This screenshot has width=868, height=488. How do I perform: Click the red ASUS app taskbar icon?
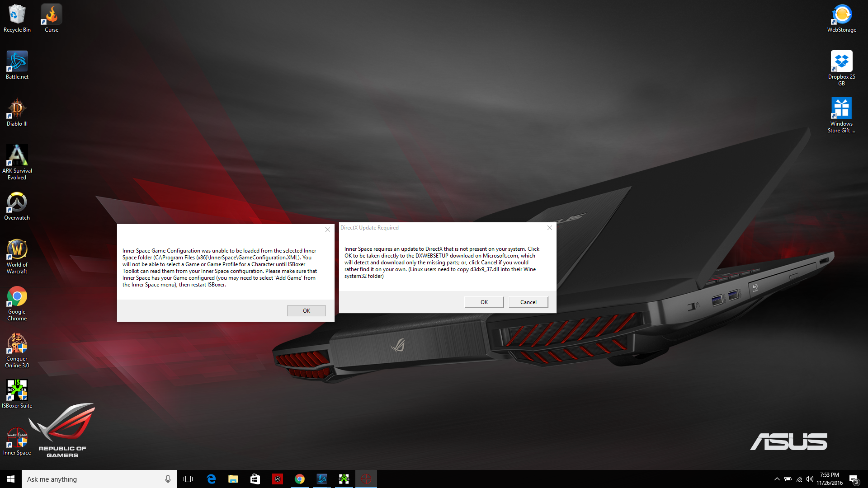(x=278, y=479)
